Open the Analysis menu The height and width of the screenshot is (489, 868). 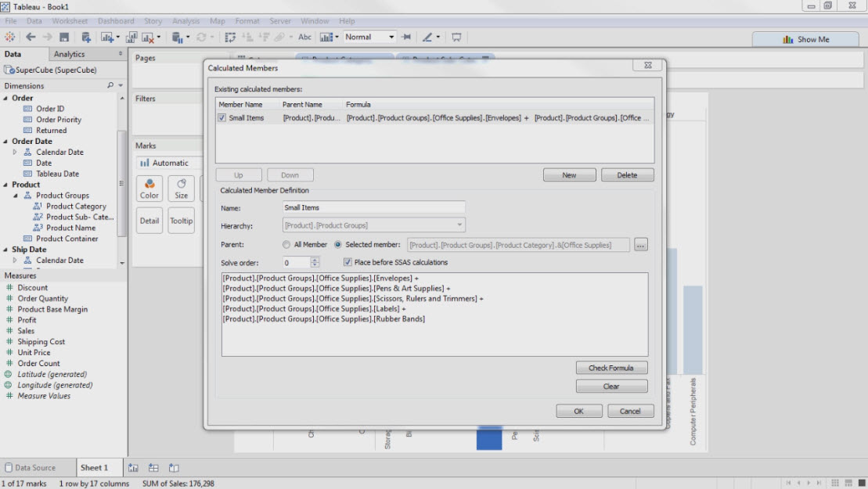coord(185,21)
